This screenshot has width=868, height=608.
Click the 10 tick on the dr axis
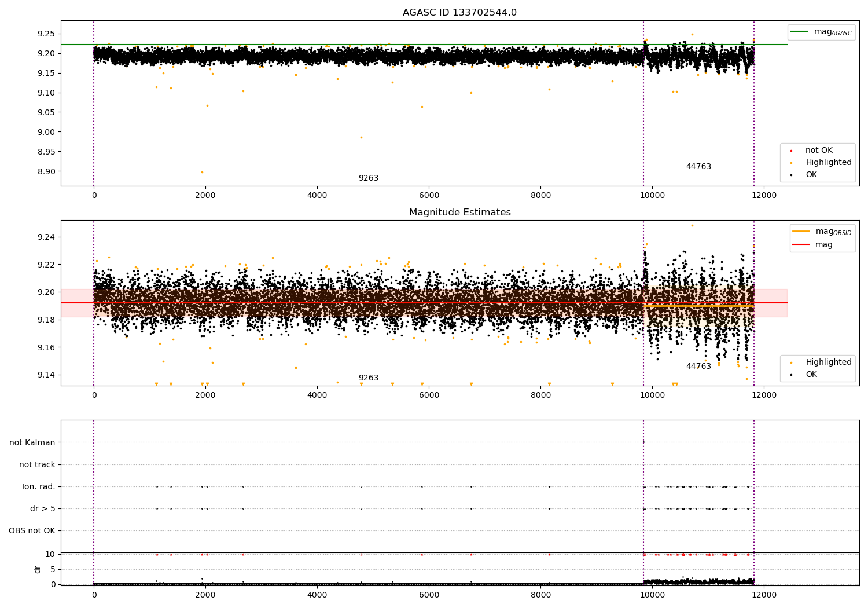point(50,554)
